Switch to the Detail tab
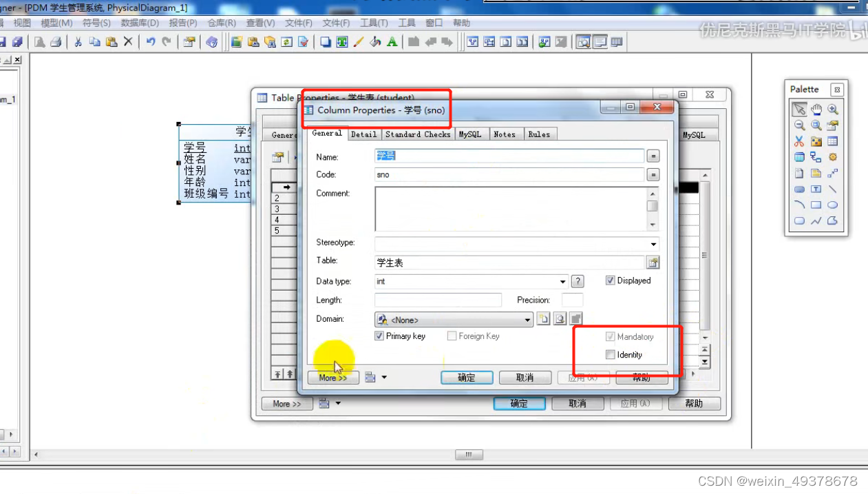Image resolution: width=868 pixels, height=494 pixels. coord(363,134)
